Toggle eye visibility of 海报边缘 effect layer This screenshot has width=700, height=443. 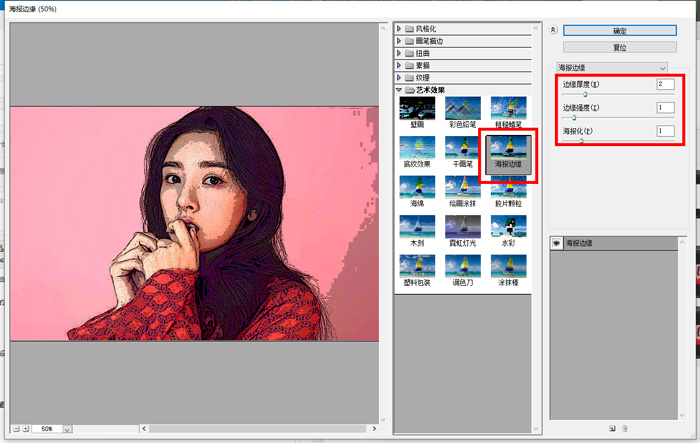(557, 243)
